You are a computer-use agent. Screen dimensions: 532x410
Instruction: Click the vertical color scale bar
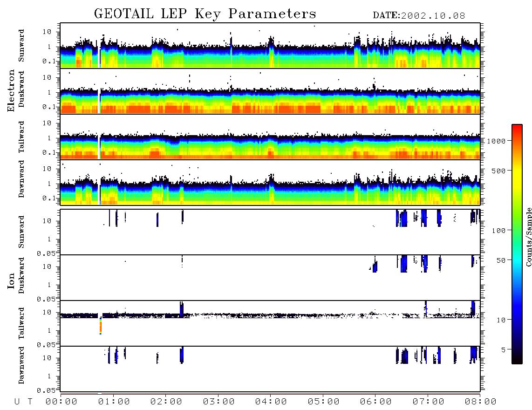[517, 244]
